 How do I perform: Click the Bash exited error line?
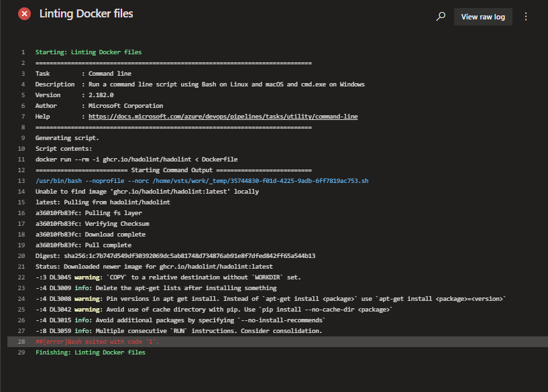(98, 342)
